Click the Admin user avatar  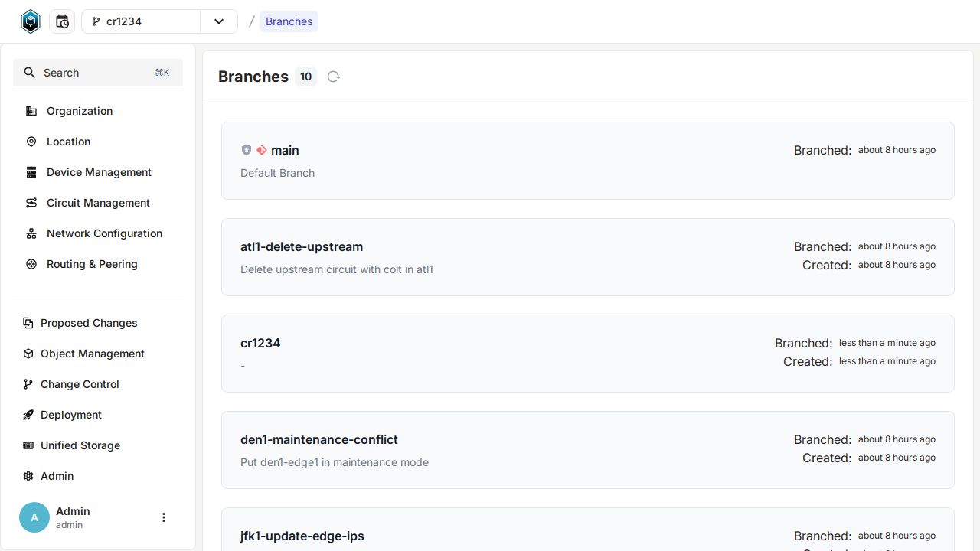tap(34, 517)
